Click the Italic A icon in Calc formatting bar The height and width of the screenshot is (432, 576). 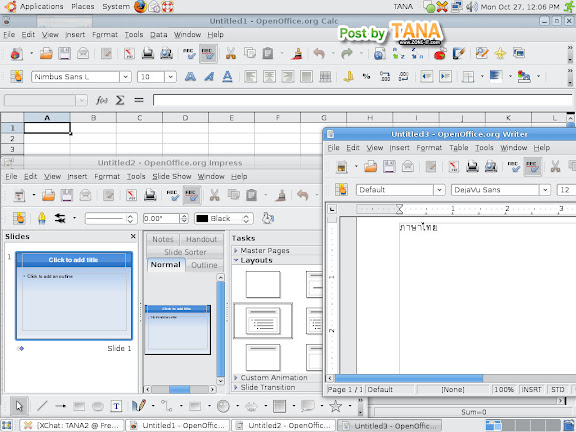209,77
